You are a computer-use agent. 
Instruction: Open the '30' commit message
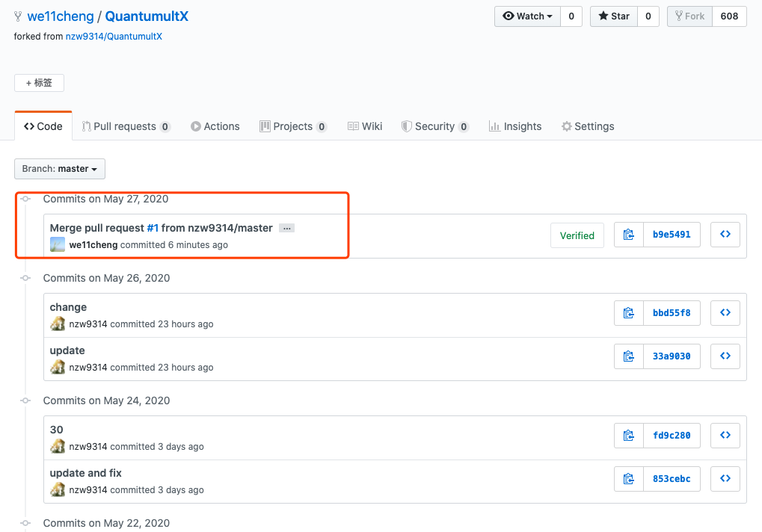[56, 430]
